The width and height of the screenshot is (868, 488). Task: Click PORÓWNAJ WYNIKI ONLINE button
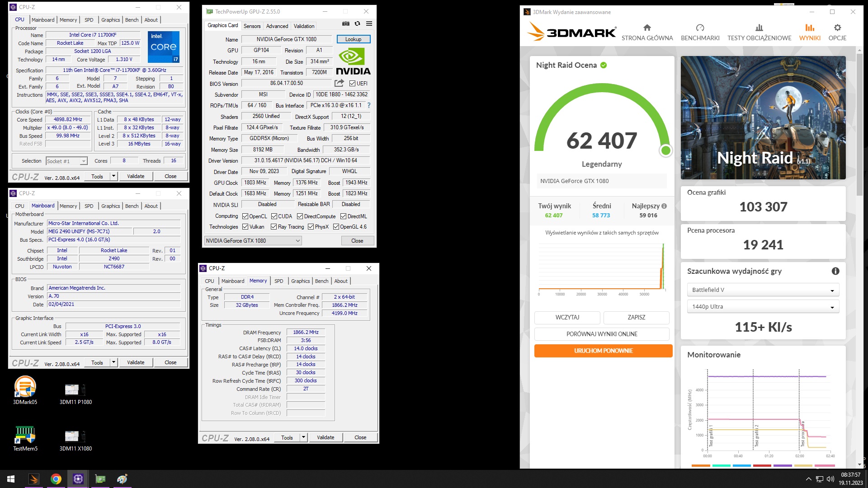[602, 334]
